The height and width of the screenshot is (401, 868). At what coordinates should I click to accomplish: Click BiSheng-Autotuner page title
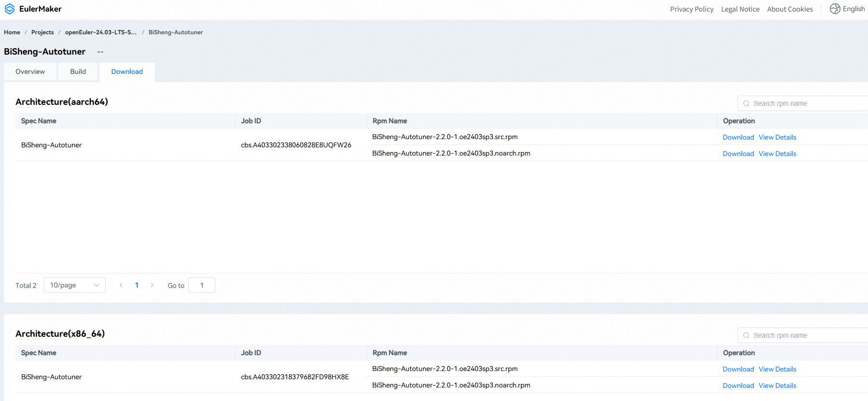(x=44, y=52)
